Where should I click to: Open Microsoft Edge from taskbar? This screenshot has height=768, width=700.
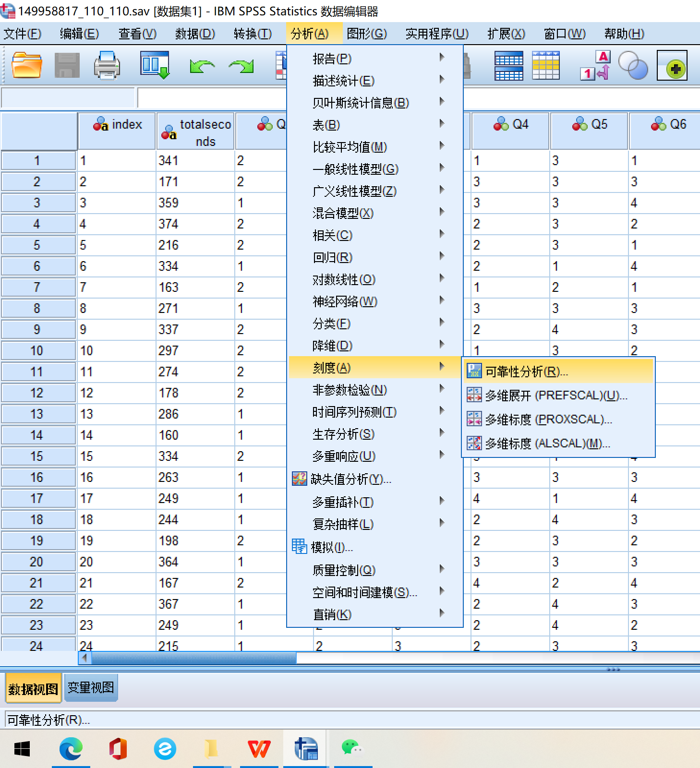[x=71, y=749]
